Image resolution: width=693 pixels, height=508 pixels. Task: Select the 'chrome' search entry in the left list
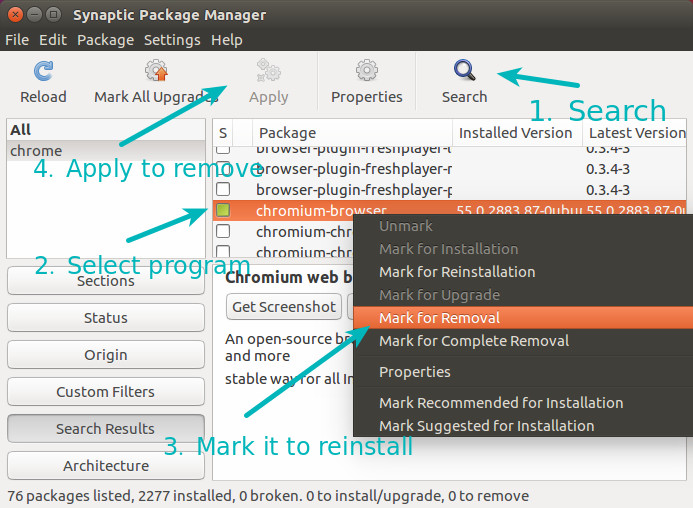click(36, 151)
